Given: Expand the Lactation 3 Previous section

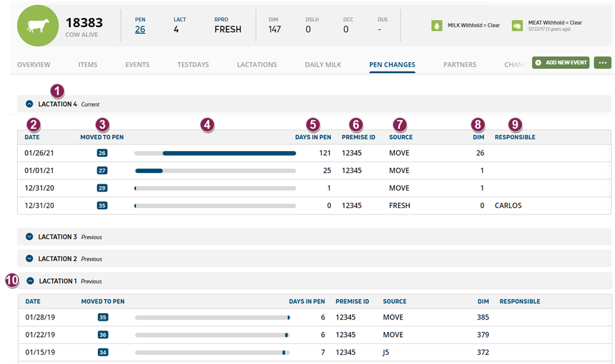Looking at the screenshot, I should [29, 237].
